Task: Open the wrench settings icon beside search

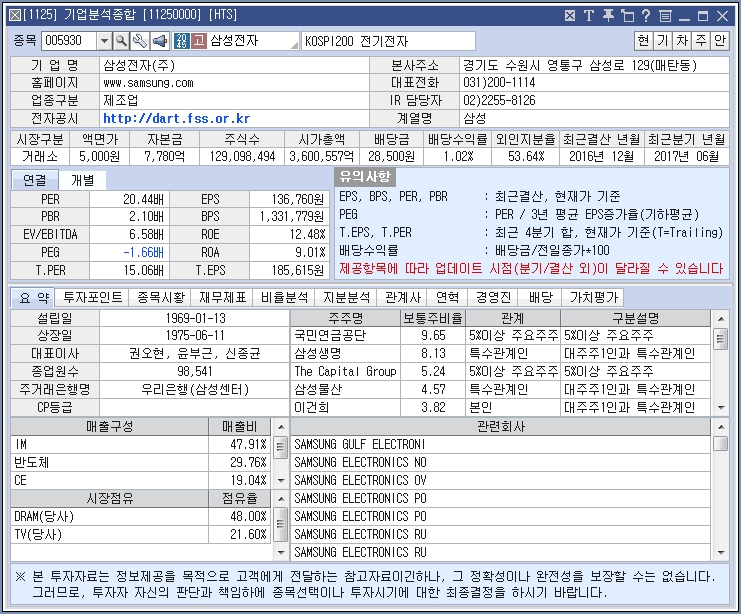Action: tap(139, 41)
